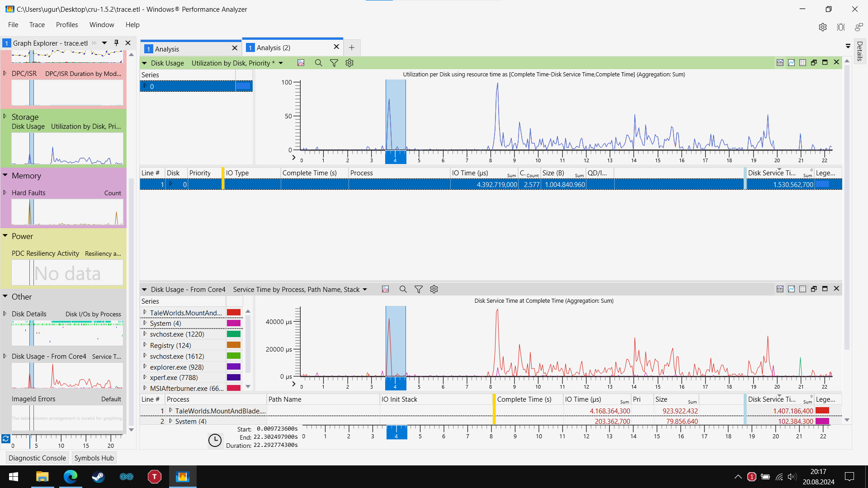Click refresh icon below Graph Explorer
Screen dimensions: 868x488
coord(5,439)
